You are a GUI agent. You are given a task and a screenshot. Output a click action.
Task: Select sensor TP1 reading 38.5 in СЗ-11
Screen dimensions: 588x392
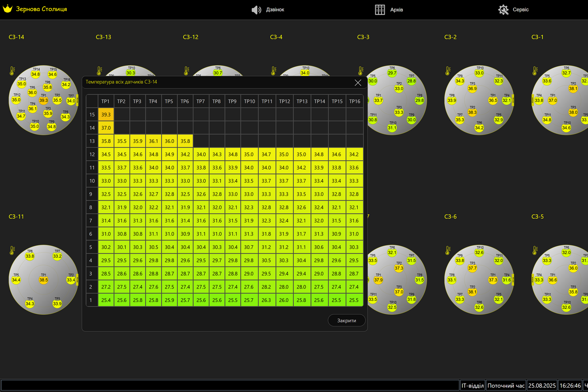tap(43, 280)
